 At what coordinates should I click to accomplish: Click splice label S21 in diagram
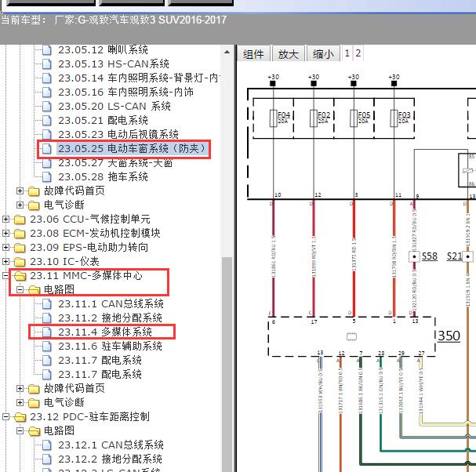pos(454,256)
